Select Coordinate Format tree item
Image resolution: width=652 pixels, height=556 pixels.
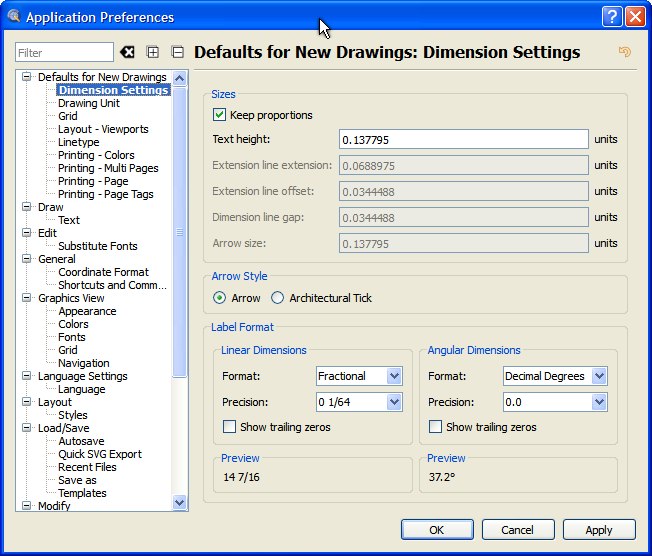(x=103, y=272)
